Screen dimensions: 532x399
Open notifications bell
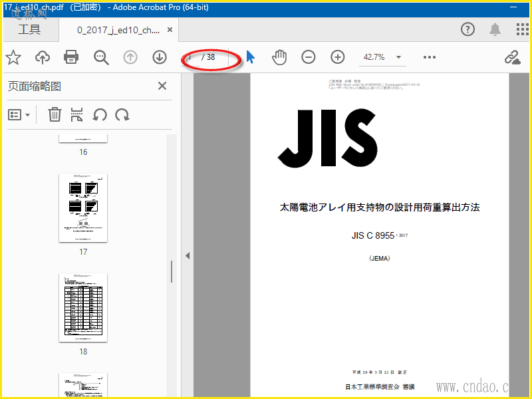tap(495, 29)
